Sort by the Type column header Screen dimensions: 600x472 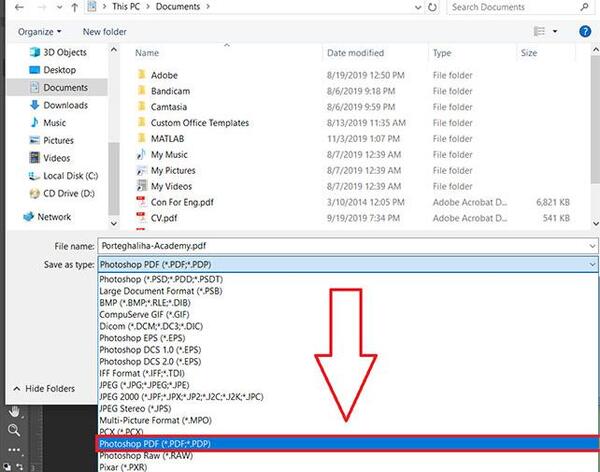(x=442, y=53)
